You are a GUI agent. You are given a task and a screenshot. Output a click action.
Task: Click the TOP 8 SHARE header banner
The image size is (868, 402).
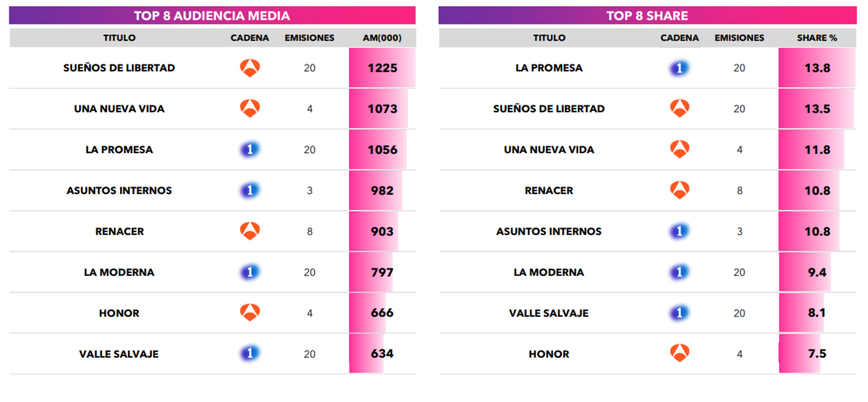pyautogui.click(x=647, y=15)
